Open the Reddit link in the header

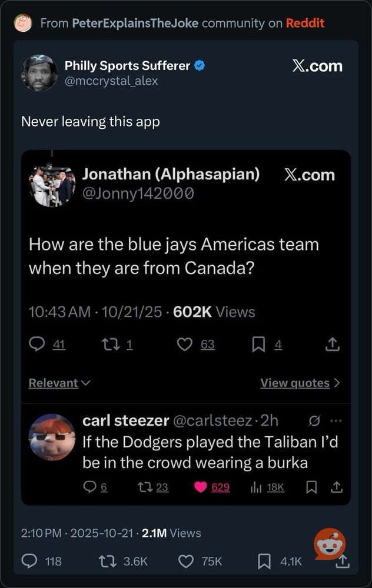point(305,23)
